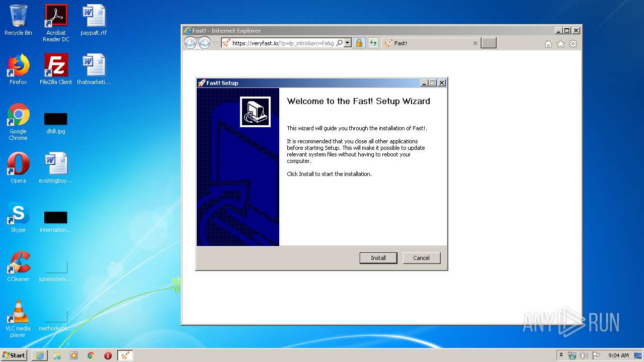Screen dimensions: 644x362
Task: Click the network tray icon
Action: point(572,355)
